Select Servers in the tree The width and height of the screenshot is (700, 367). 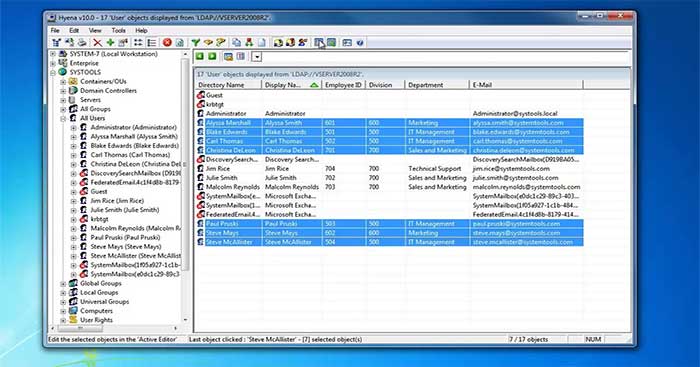click(90, 100)
